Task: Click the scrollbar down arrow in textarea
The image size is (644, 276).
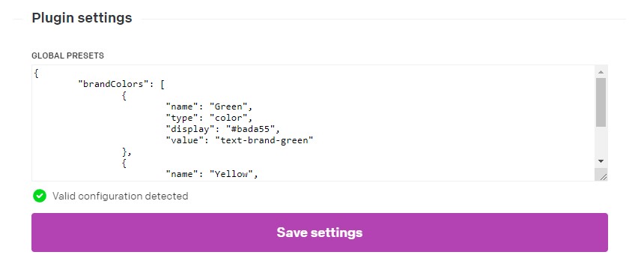Action: (601, 161)
